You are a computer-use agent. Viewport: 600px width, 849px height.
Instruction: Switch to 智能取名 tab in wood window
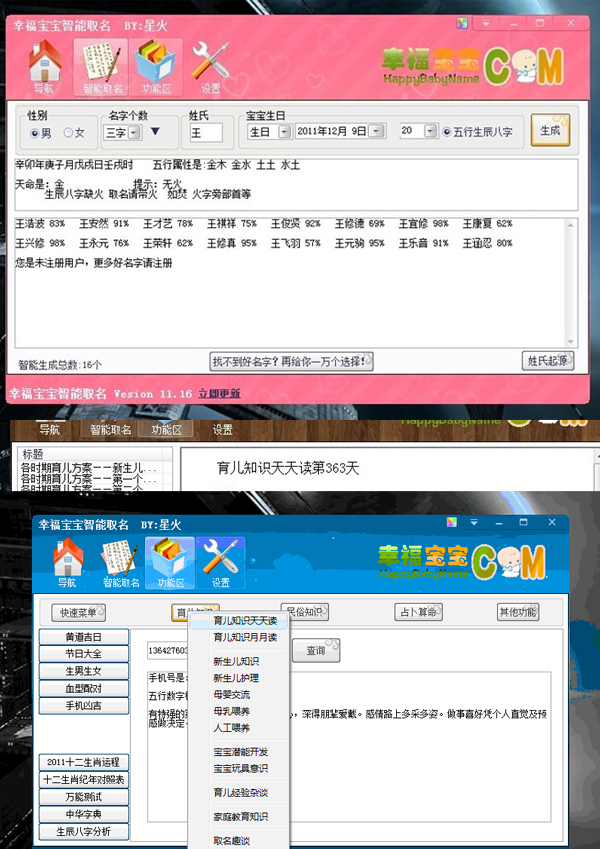click(110, 430)
